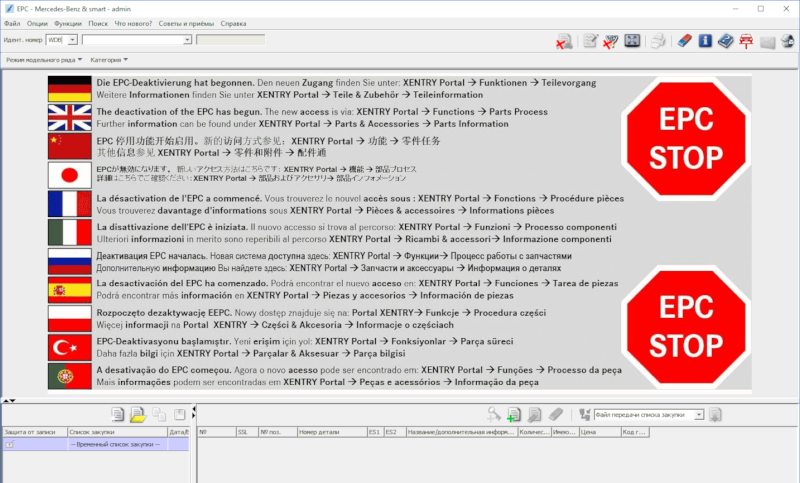The width and height of the screenshot is (800, 483).
Task: Click the key search icon above parts table
Action: pos(494,415)
